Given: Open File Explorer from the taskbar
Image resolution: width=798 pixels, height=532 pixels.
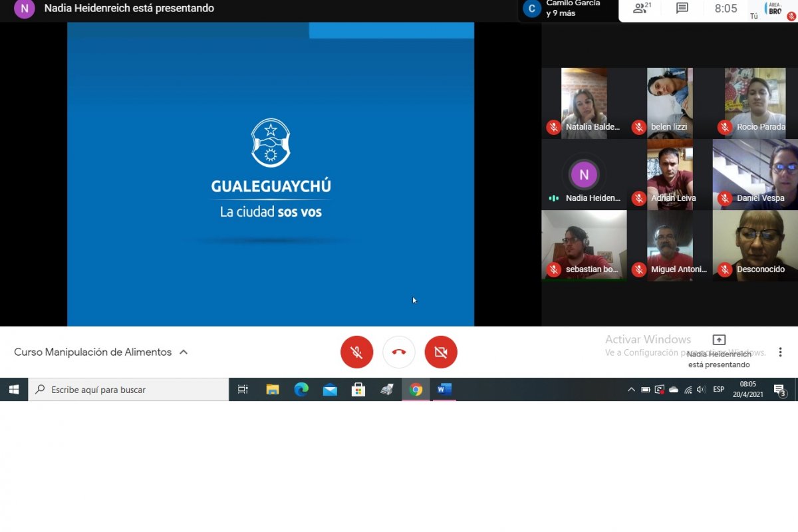Looking at the screenshot, I should pos(273,390).
